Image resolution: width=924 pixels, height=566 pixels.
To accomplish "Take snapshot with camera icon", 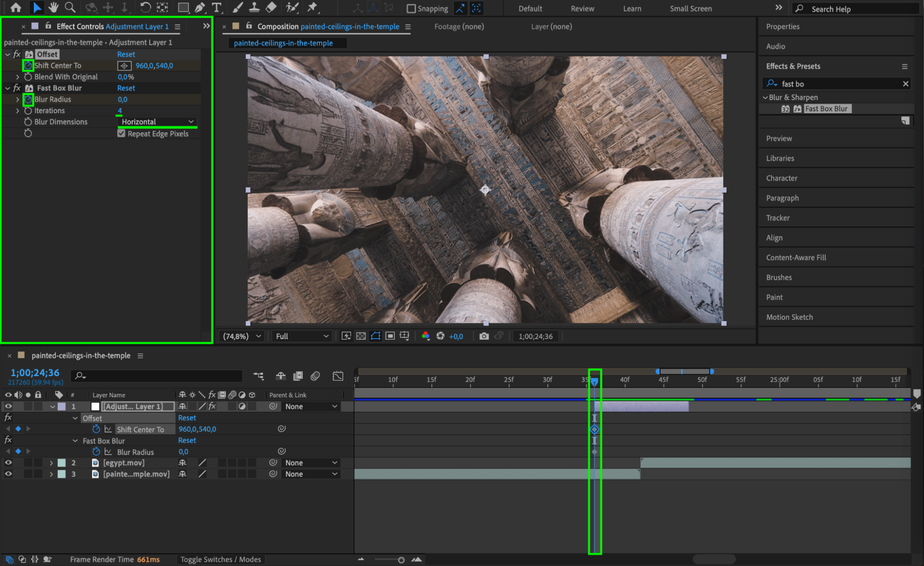I will click(x=483, y=336).
